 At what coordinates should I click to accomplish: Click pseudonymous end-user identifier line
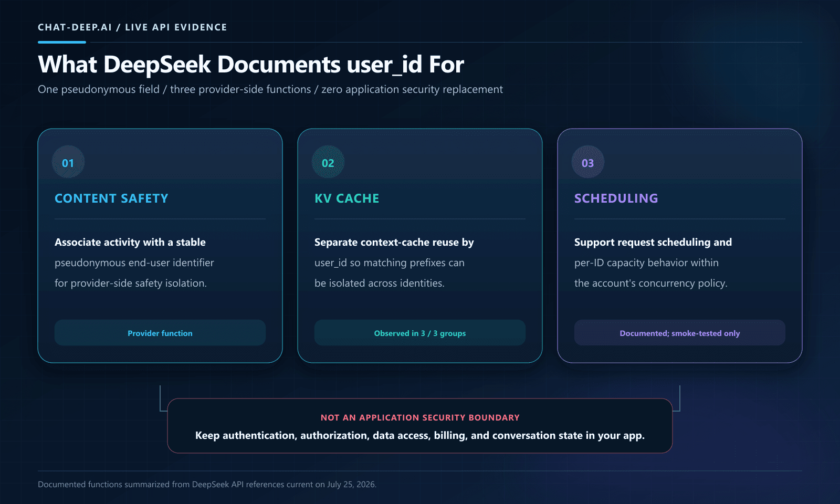(134, 262)
